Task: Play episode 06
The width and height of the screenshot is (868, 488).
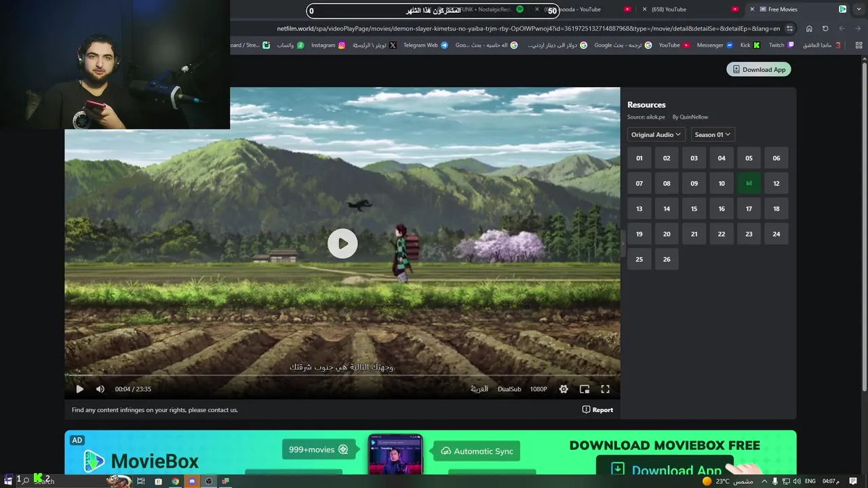Action: (776, 158)
